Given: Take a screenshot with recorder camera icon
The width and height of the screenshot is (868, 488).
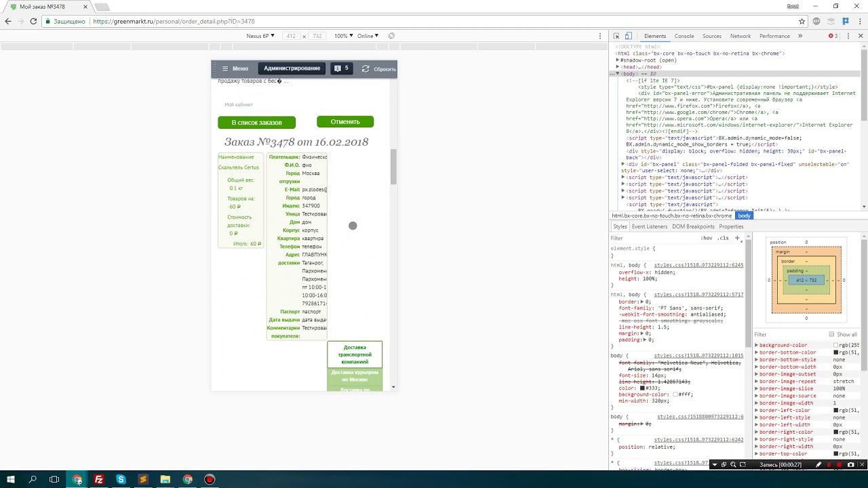Looking at the screenshot, I should 850,465.
